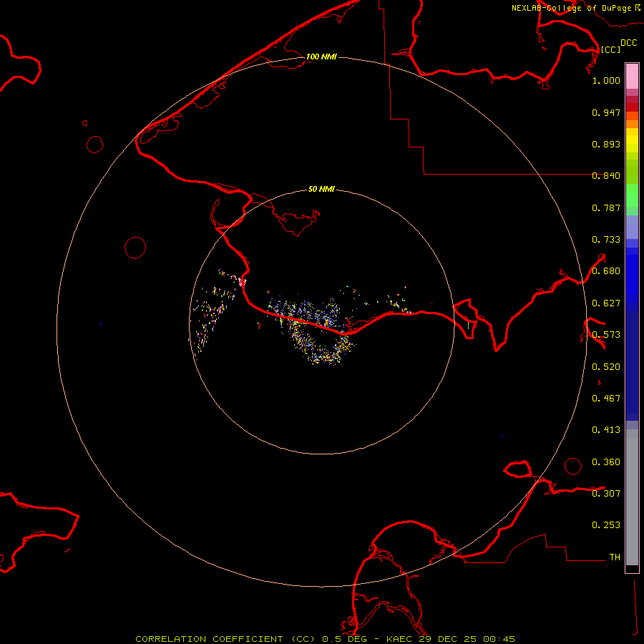Select the green band on the color scale
The height and width of the screenshot is (644, 644).
click(632, 199)
